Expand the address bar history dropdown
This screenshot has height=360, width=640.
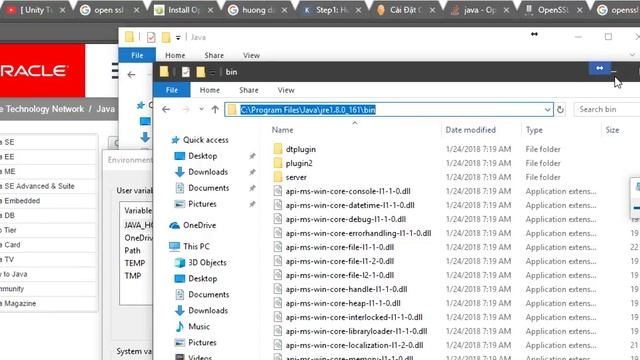pos(547,109)
